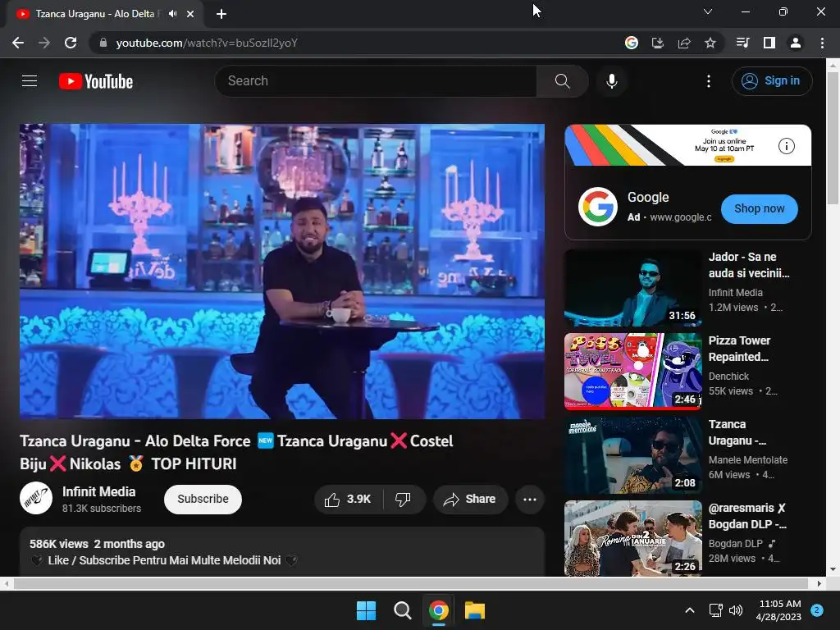The width and height of the screenshot is (840, 630).
Task: Open volume tray icon
Action: tap(736, 610)
